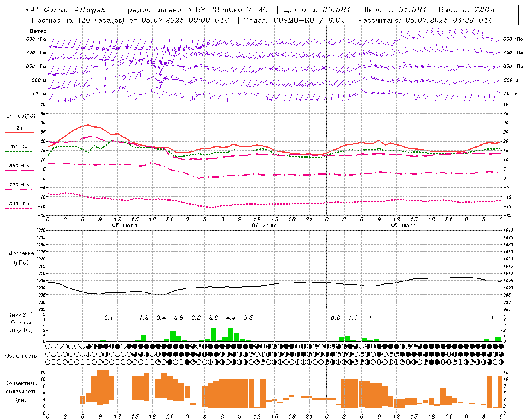Click the Облачность row label
Viewport: 525px width, 420px height.
coord(21,356)
